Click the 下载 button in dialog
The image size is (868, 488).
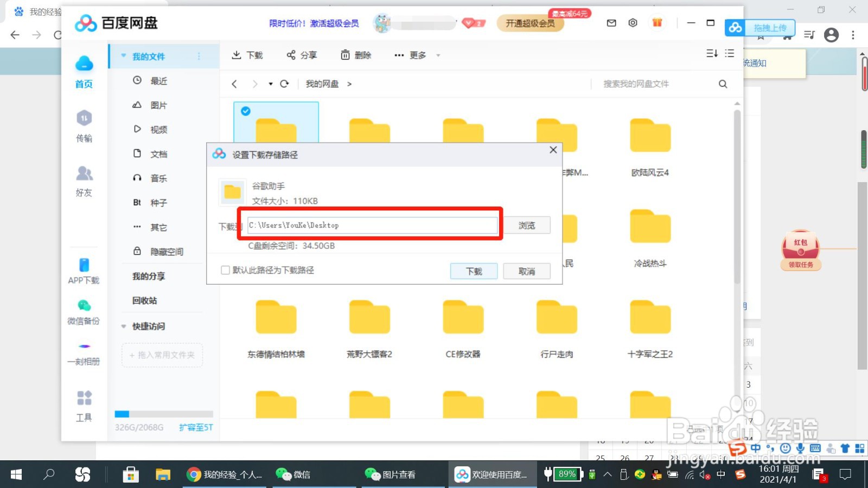[474, 271]
